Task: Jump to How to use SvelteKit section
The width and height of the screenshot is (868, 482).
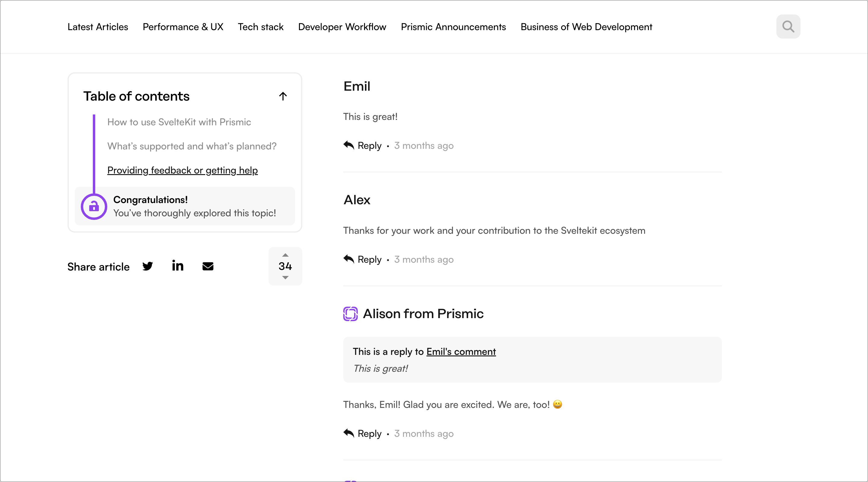Action: point(179,122)
